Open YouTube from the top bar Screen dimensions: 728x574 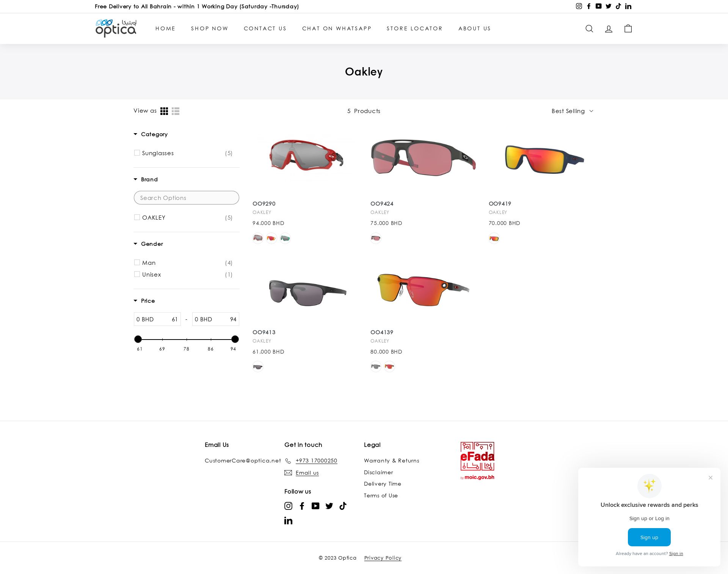point(599,6)
